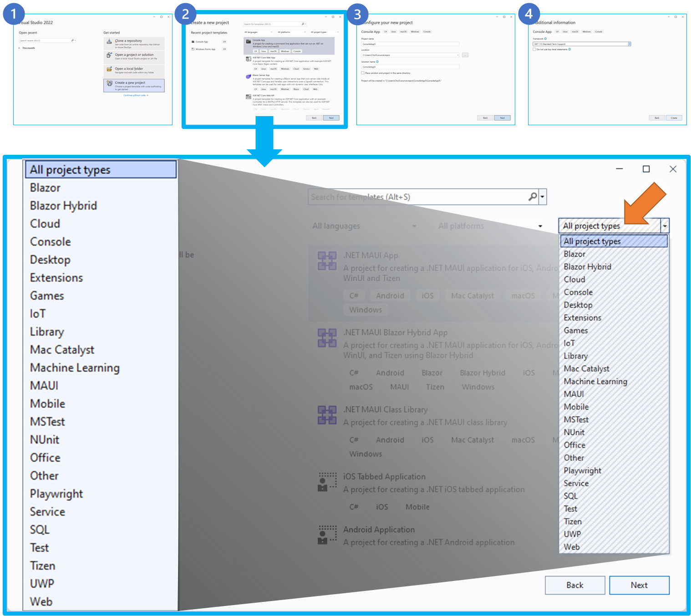Click Next button in the large window
This screenshot has width=691, height=616.
pos(639,585)
